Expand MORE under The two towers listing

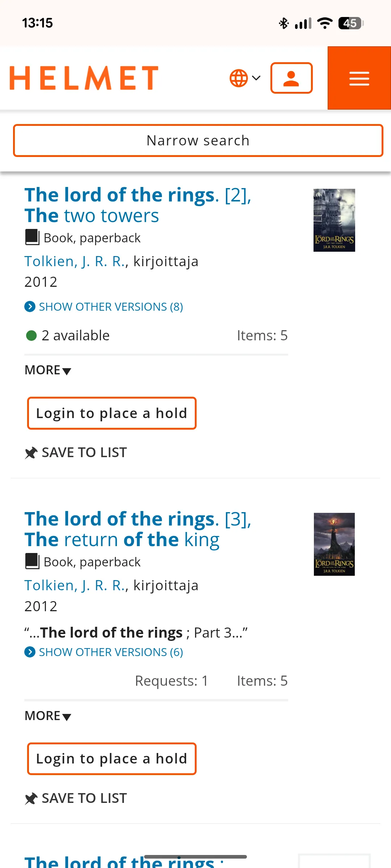[x=47, y=370]
